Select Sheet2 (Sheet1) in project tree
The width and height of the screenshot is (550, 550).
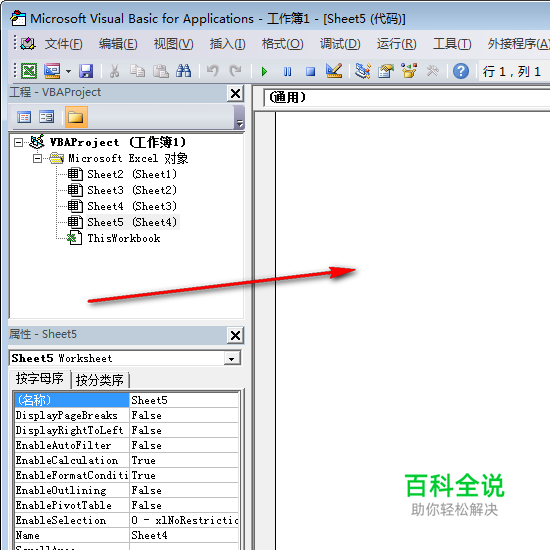point(132,174)
